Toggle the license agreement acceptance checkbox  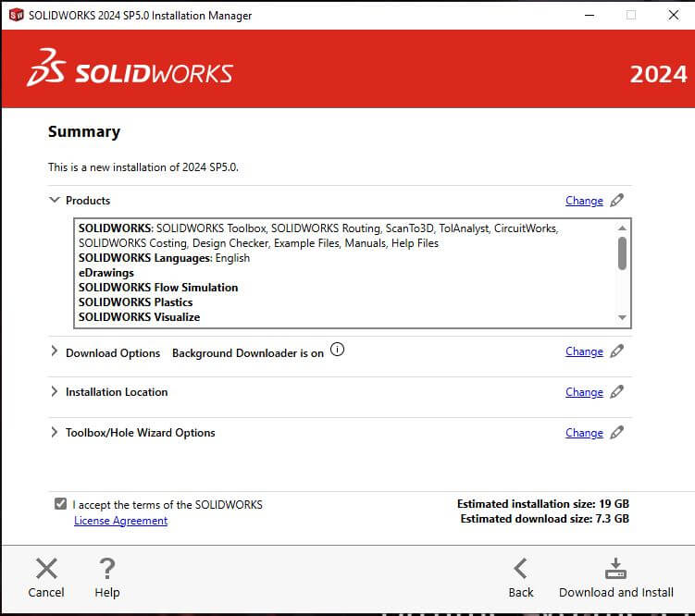point(61,504)
